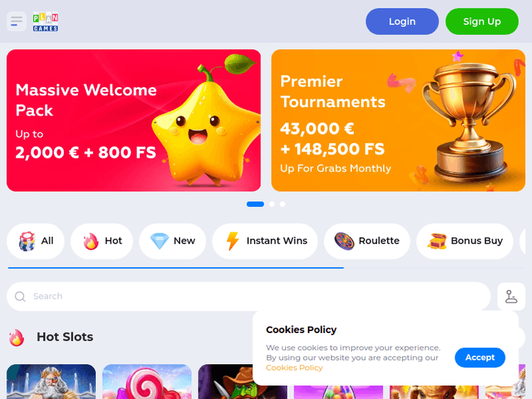Go to the second banner slide dot

tap(272, 204)
